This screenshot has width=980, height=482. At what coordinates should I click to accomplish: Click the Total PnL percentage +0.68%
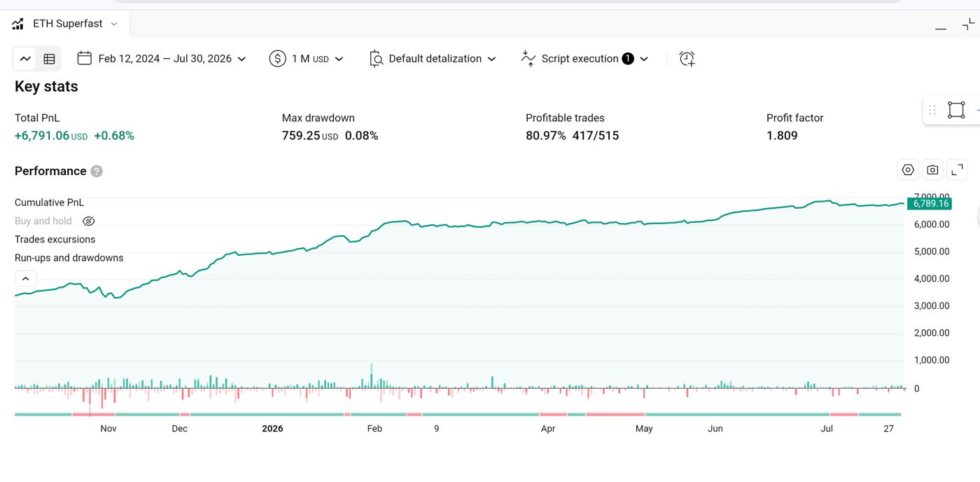coord(114,136)
